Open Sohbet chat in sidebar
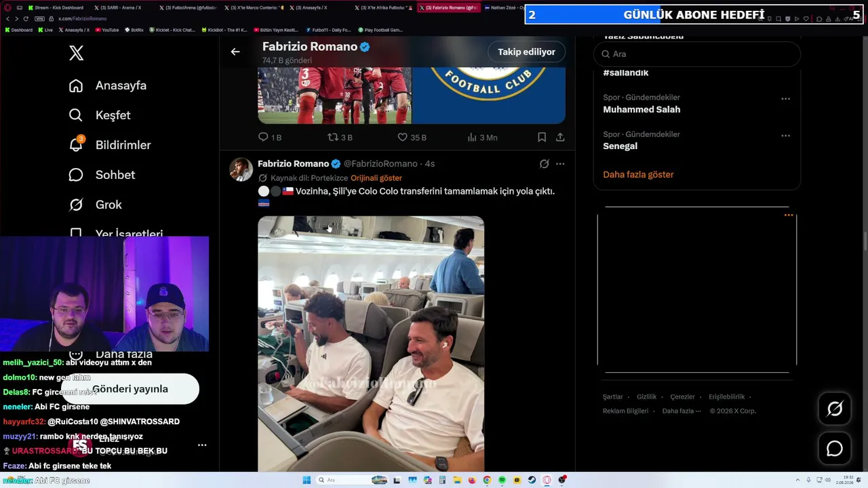The height and width of the screenshot is (488, 868). click(x=102, y=175)
